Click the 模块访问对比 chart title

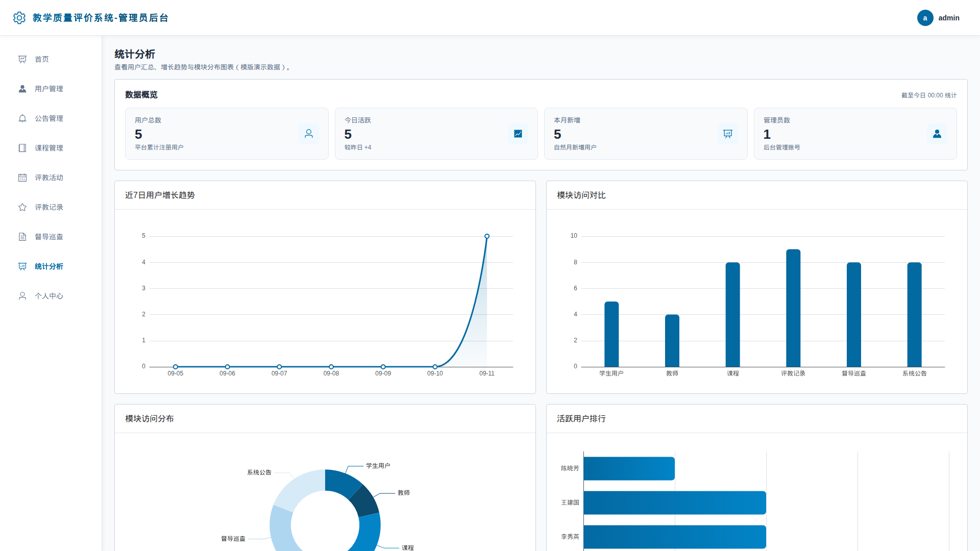581,195
